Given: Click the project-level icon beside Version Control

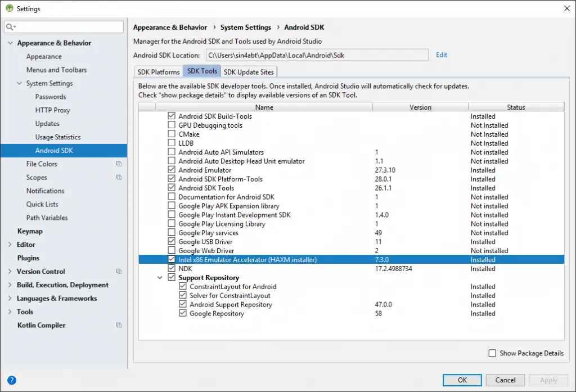Looking at the screenshot, I should pos(119,271).
